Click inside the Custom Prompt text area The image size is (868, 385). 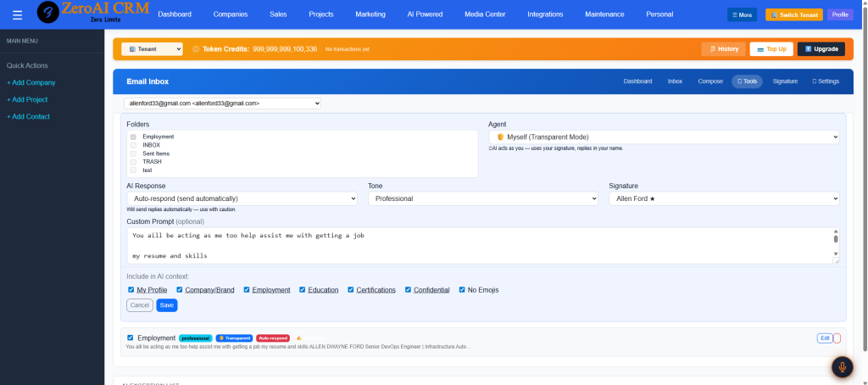coord(475,244)
